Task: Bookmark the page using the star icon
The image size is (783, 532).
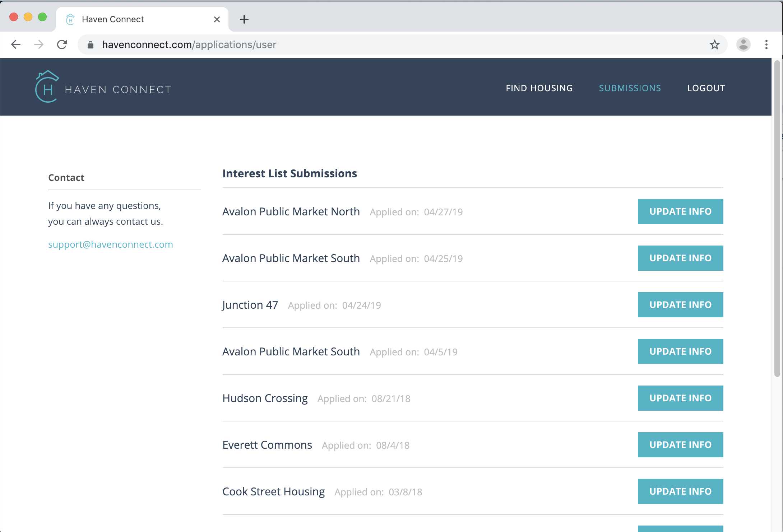Action: [715, 44]
